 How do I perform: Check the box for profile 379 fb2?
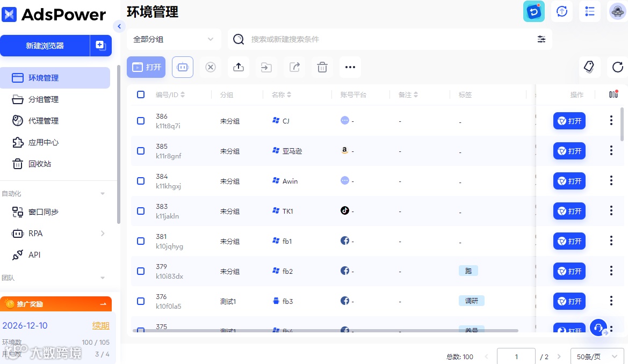(141, 271)
